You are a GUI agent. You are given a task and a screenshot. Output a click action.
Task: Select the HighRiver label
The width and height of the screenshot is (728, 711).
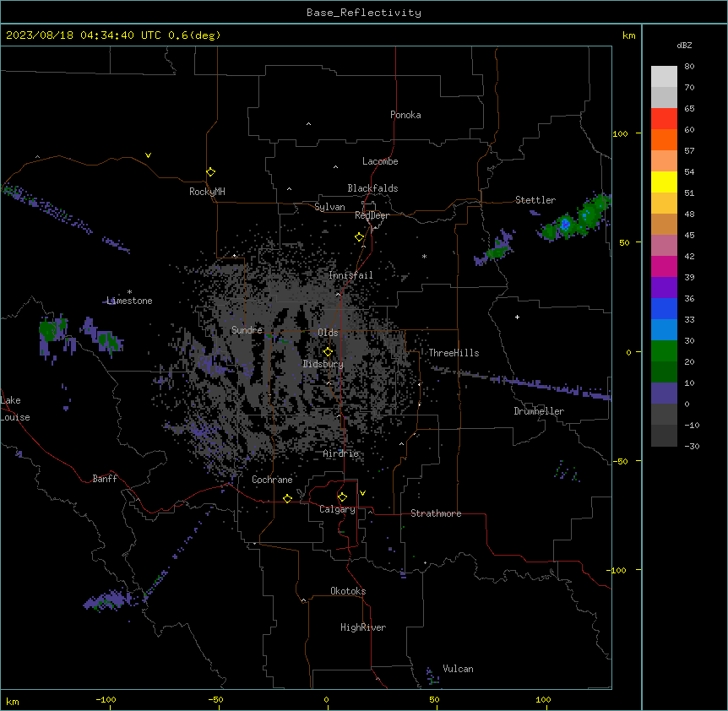click(363, 627)
